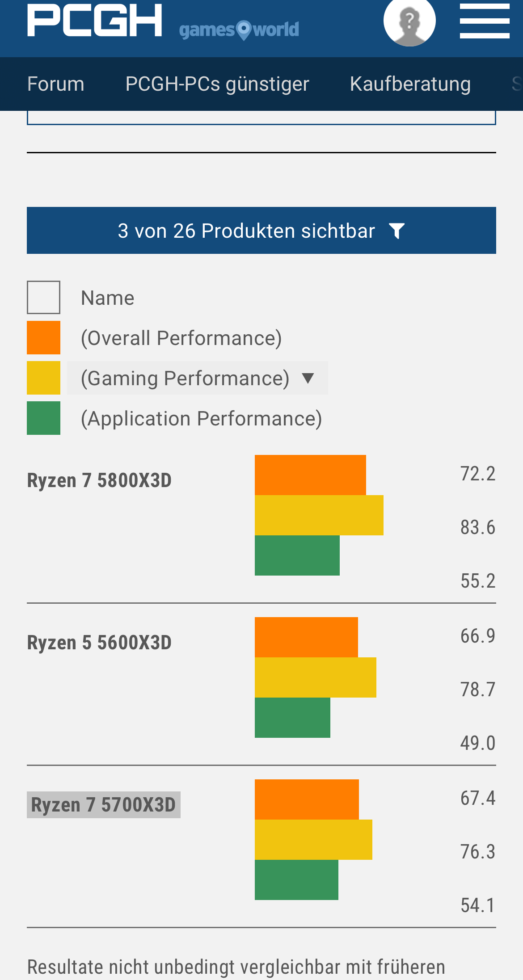This screenshot has width=523, height=980.
Task: Click the orange Overall Performance swatch
Action: [43, 337]
